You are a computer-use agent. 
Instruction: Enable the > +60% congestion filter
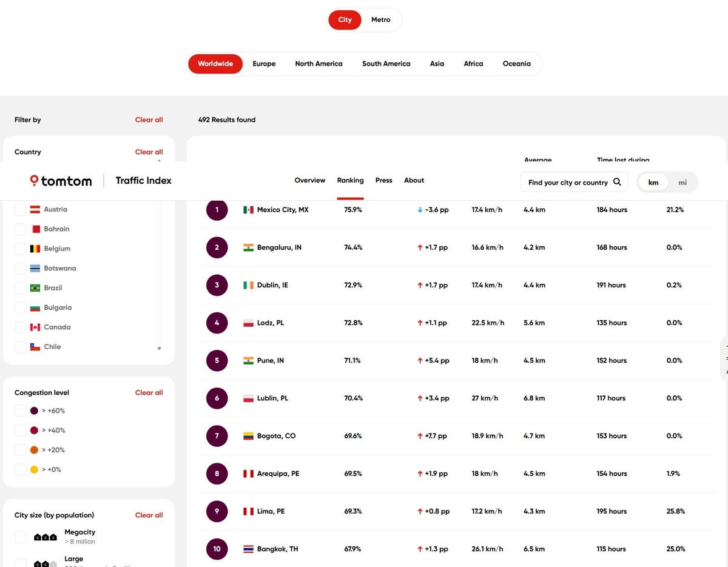(21, 411)
